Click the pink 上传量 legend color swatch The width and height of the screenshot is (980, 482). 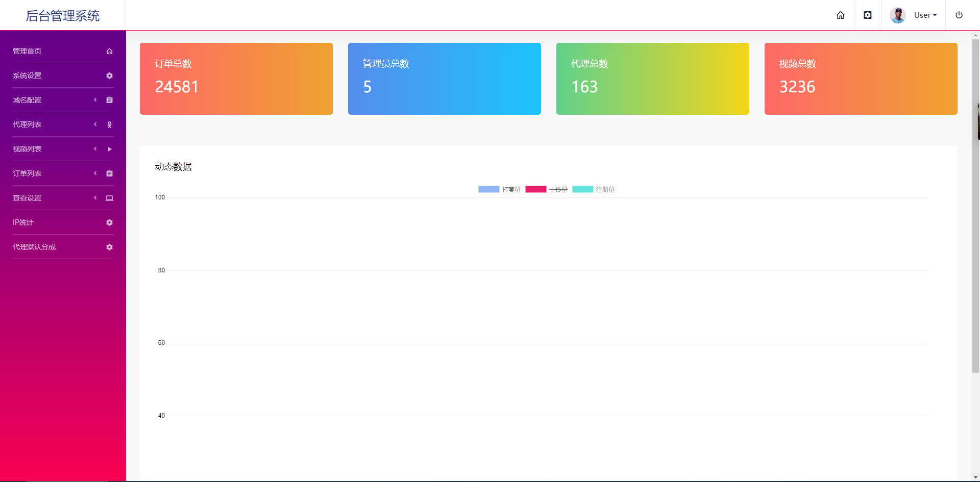[x=536, y=189]
